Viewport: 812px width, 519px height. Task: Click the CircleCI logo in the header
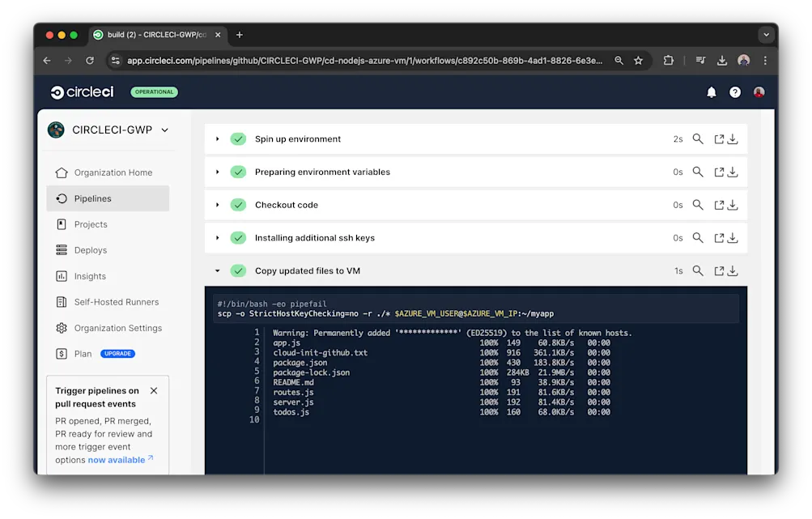[x=81, y=91]
